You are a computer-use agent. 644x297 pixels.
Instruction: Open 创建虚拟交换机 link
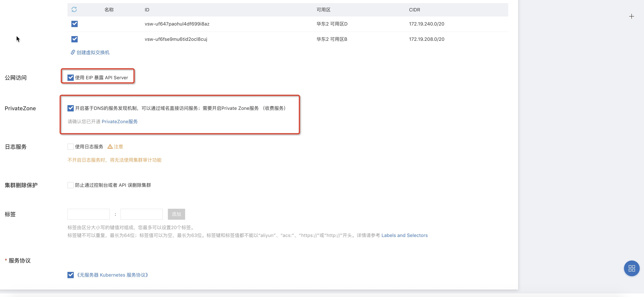(x=93, y=52)
